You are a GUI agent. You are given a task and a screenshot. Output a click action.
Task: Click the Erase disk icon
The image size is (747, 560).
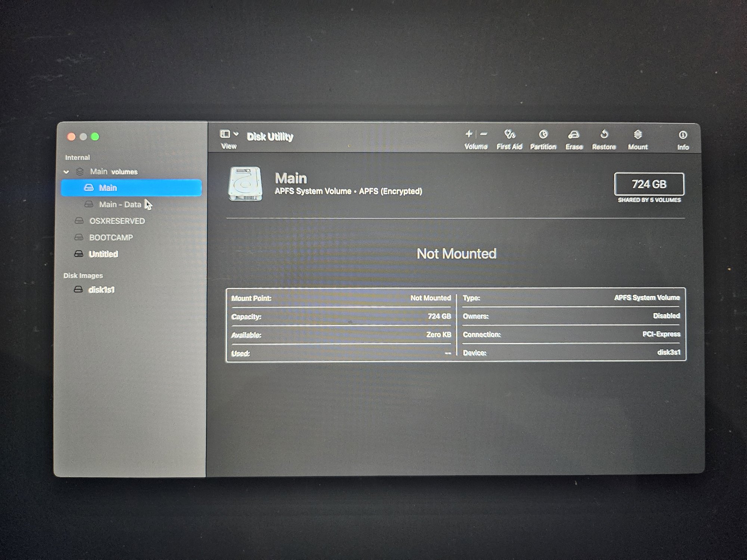(x=574, y=135)
